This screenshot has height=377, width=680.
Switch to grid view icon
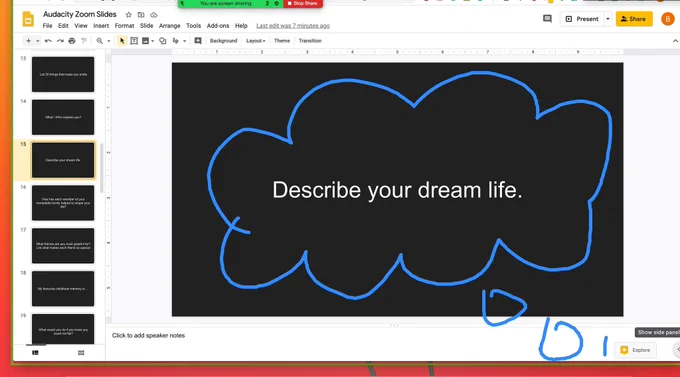click(81, 353)
